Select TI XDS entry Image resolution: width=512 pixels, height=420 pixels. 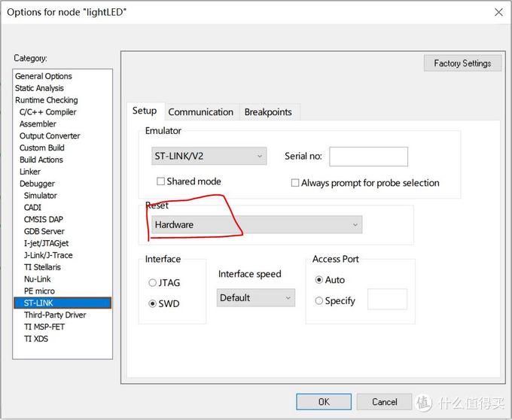(x=36, y=339)
